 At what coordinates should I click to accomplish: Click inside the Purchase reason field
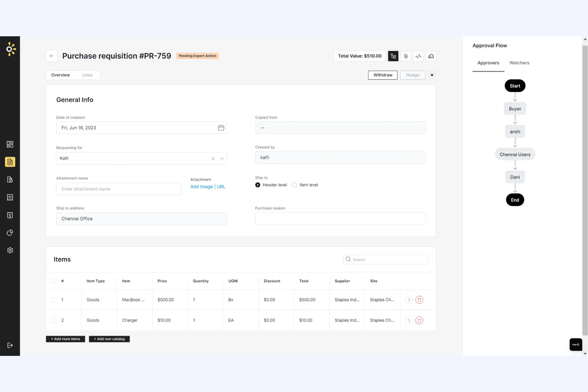[340, 218]
